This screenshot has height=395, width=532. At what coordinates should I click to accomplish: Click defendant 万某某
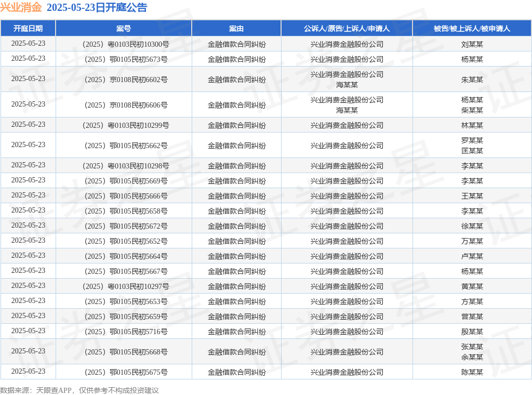pos(472,241)
